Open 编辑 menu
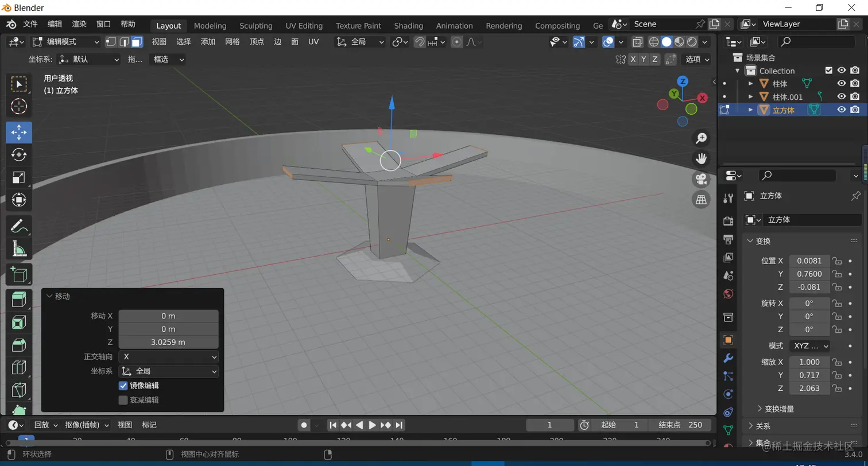 click(55, 24)
